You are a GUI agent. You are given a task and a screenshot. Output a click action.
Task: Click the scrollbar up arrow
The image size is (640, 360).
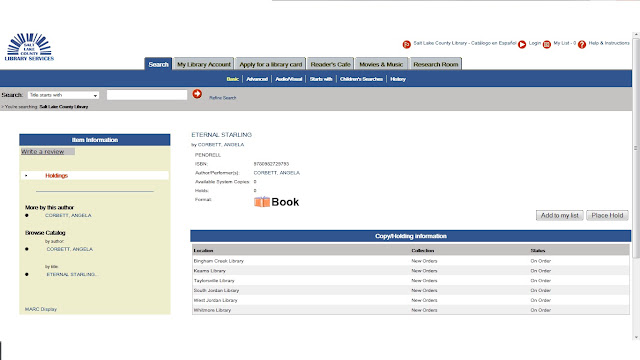[x=636, y=35]
